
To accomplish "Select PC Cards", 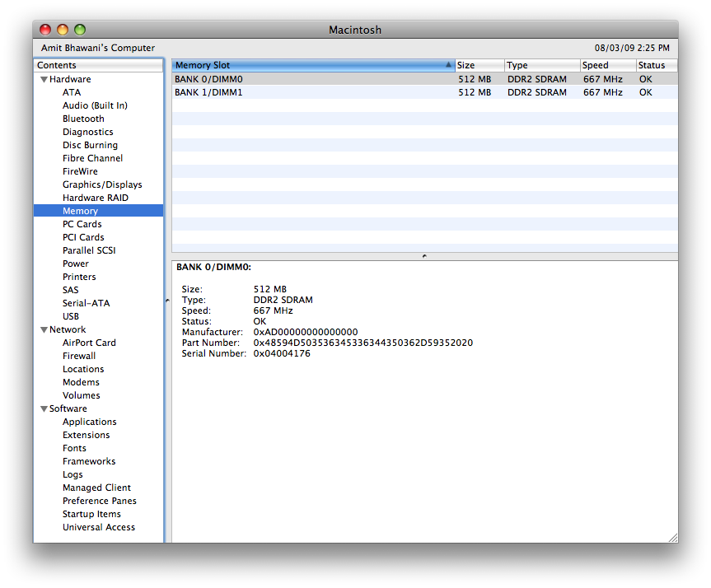I will click(x=82, y=224).
